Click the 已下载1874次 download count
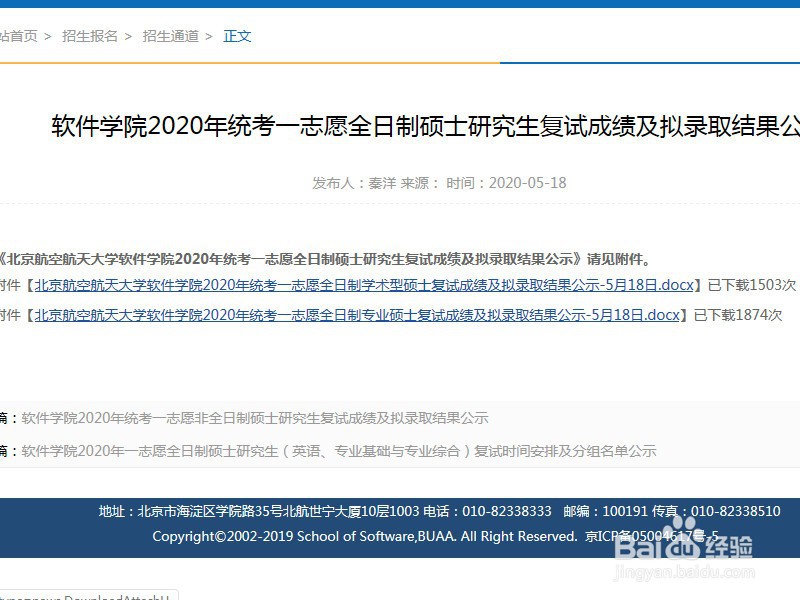This screenshot has height=600, width=800. (x=738, y=315)
